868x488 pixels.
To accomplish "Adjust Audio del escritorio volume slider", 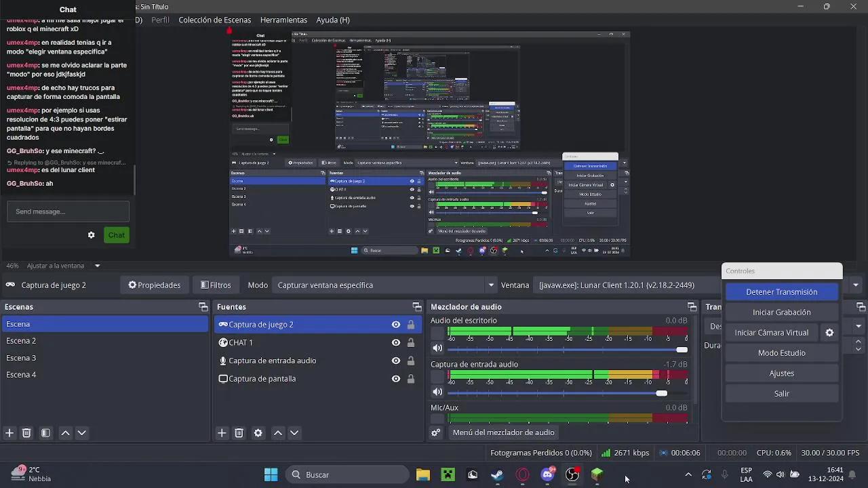I will [568, 350].
